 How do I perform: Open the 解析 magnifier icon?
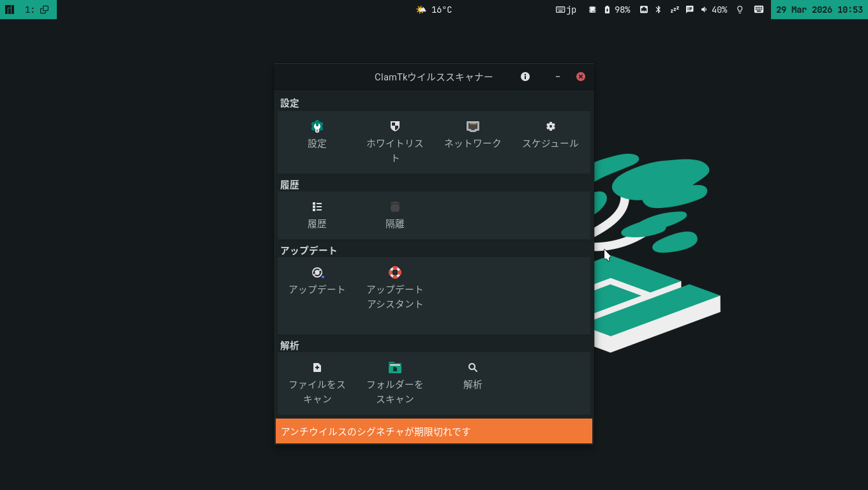473,367
